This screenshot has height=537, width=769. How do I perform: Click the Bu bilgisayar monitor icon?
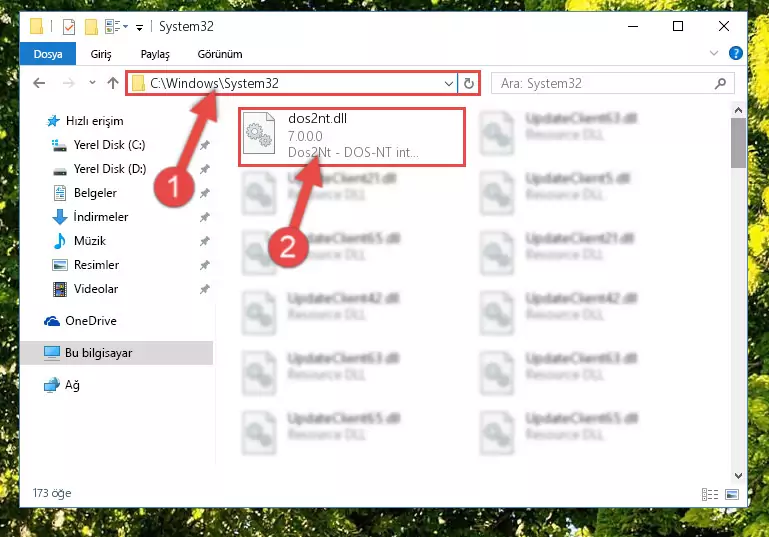(51, 353)
